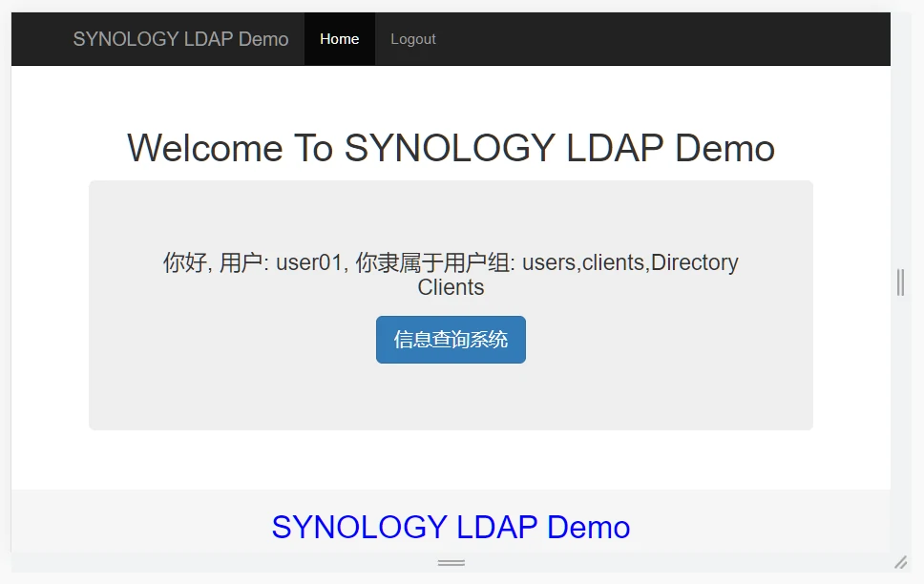Click the SYNOLOGY LDAP Demo navbar brand
The width and height of the screenshot is (924, 584).
click(180, 39)
